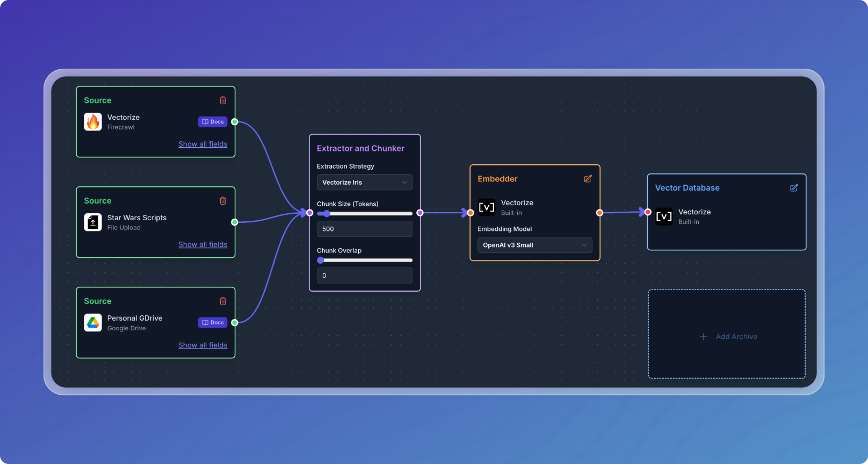Click the Firecrawl source output connector dot

click(x=235, y=122)
